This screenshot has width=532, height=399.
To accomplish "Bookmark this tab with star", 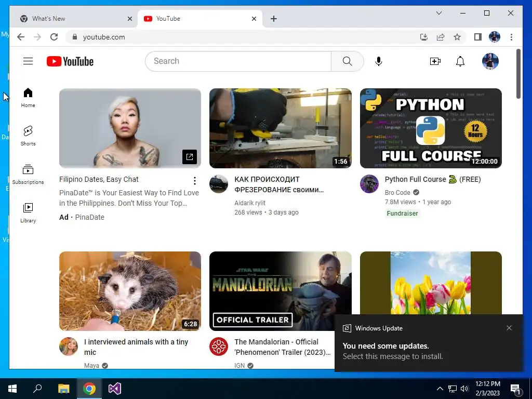I will (x=457, y=37).
